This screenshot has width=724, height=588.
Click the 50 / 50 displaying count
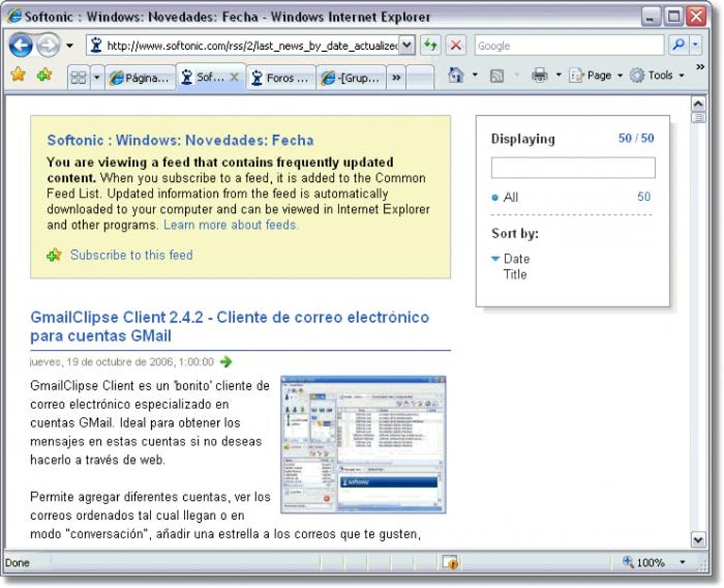point(636,138)
